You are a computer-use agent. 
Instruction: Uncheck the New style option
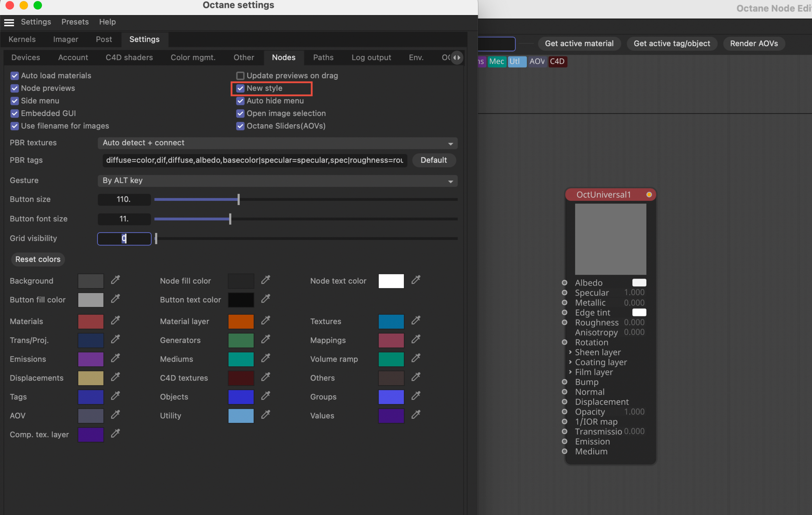pos(240,88)
